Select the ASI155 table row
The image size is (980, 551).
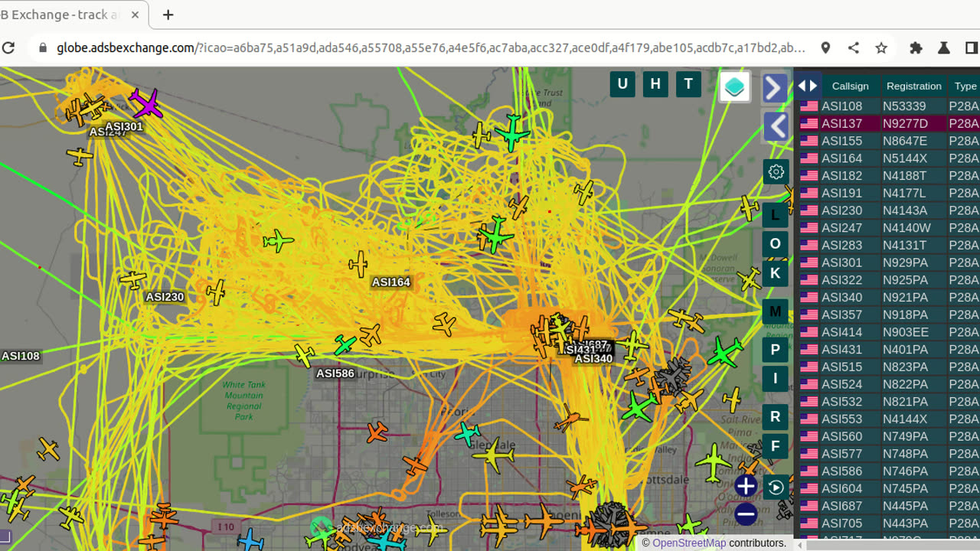pos(888,141)
